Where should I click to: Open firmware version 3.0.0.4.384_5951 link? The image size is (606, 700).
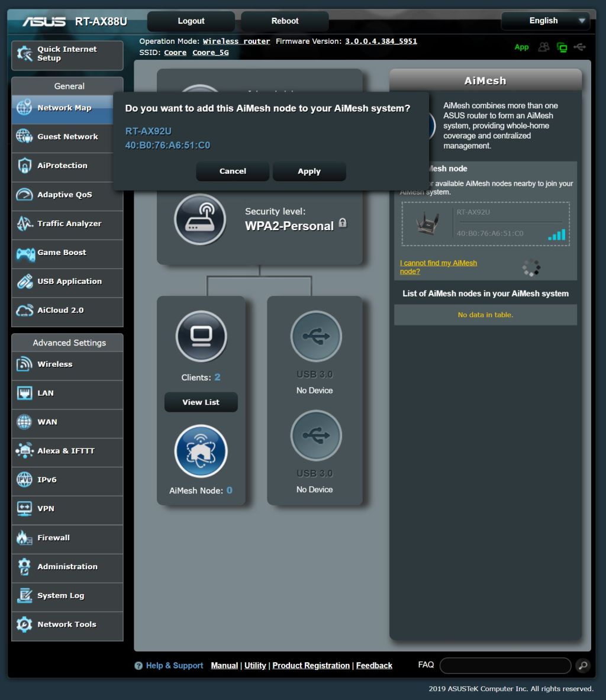381,41
